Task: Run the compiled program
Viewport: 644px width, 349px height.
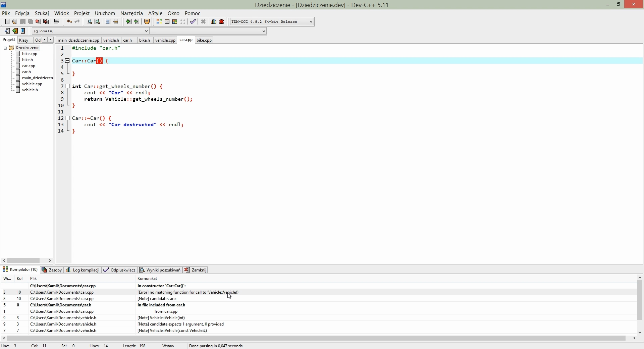Action: point(167,21)
